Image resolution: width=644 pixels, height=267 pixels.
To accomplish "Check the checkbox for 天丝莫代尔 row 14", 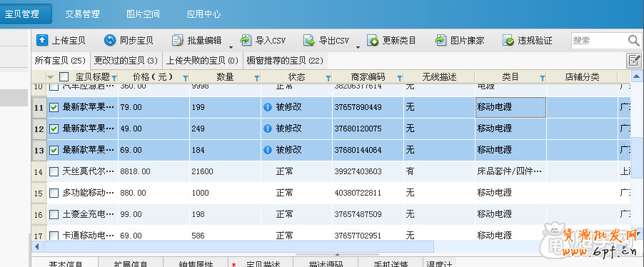I will pyautogui.click(x=54, y=172).
